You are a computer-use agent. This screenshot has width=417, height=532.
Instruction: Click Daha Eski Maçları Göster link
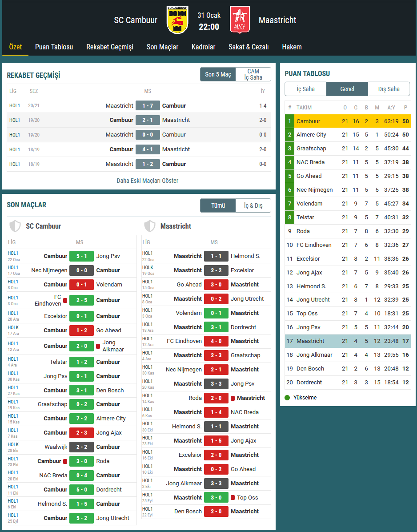tap(148, 181)
